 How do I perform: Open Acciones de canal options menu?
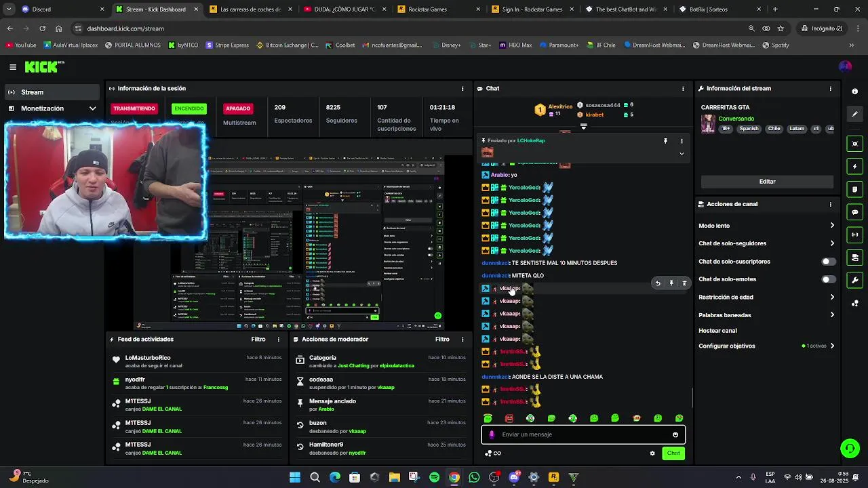pyautogui.click(x=830, y=204)
